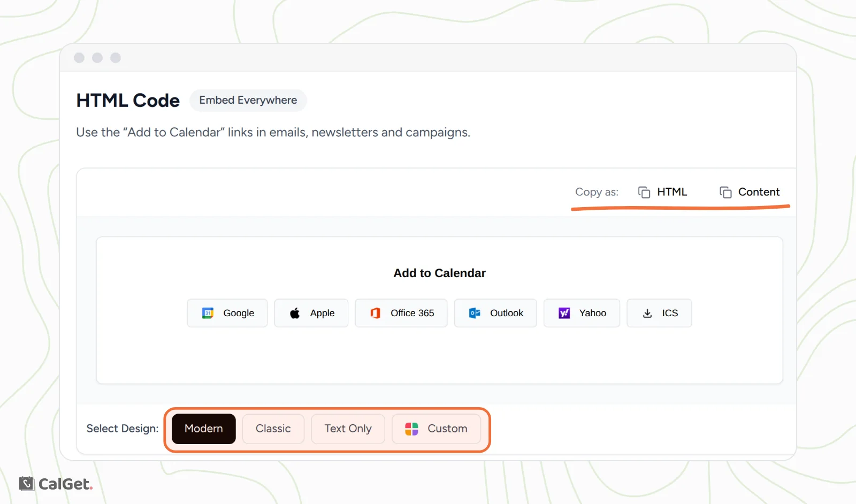Image resolution: width=856 pixels, height=504 pixels.
Task: Click the Apple label text
Action: point(322,313)
